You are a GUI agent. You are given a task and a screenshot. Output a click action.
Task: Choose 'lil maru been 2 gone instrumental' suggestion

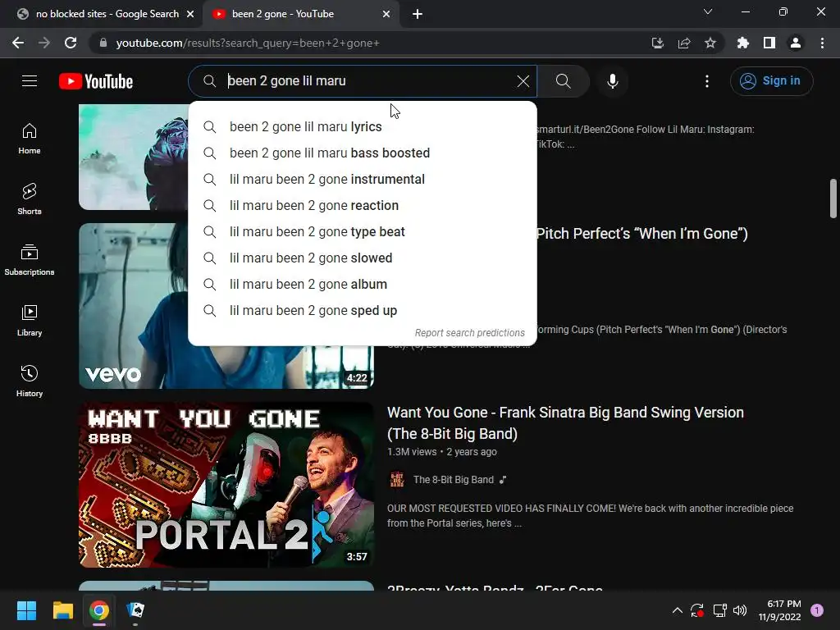[x=363, y=180]
